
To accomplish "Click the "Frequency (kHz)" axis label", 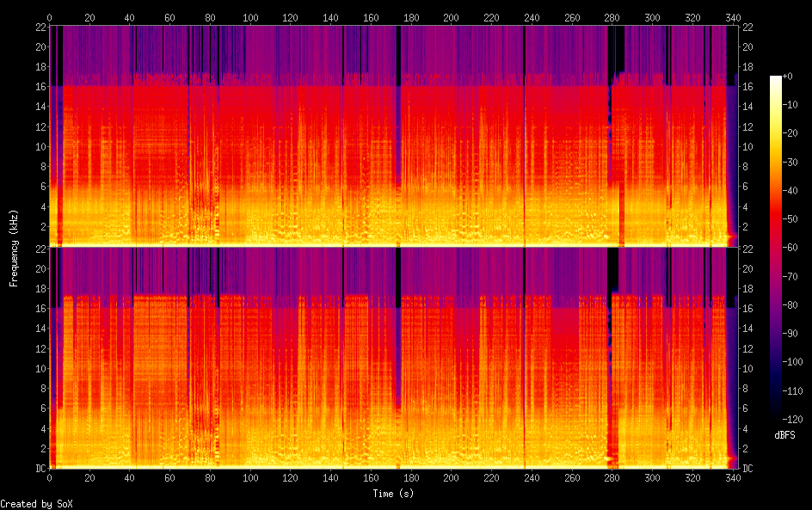I will tap(14, 248).
